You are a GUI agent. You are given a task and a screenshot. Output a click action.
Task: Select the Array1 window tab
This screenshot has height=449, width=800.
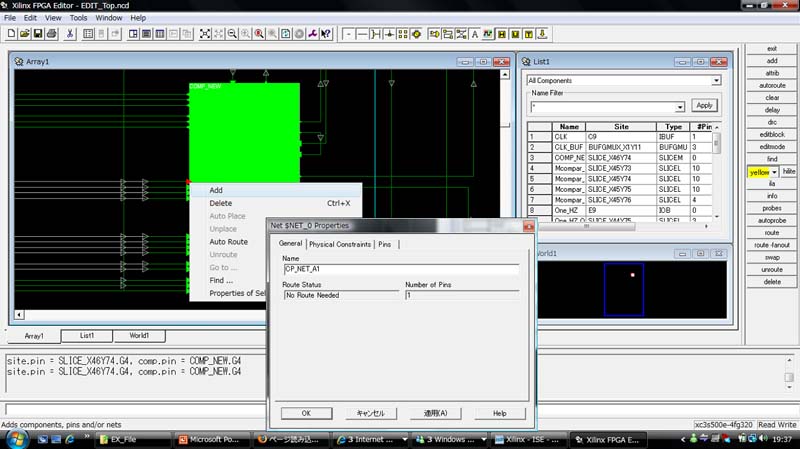coord(34,336)
